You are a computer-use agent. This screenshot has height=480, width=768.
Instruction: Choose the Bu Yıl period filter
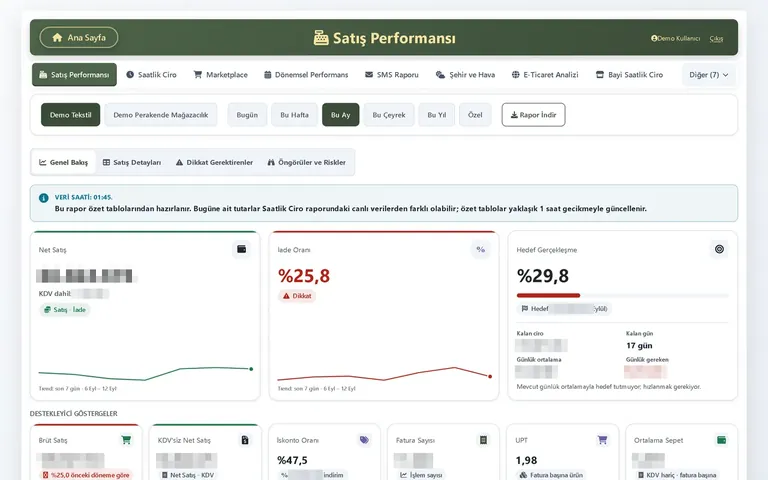[x=436, y=115]
